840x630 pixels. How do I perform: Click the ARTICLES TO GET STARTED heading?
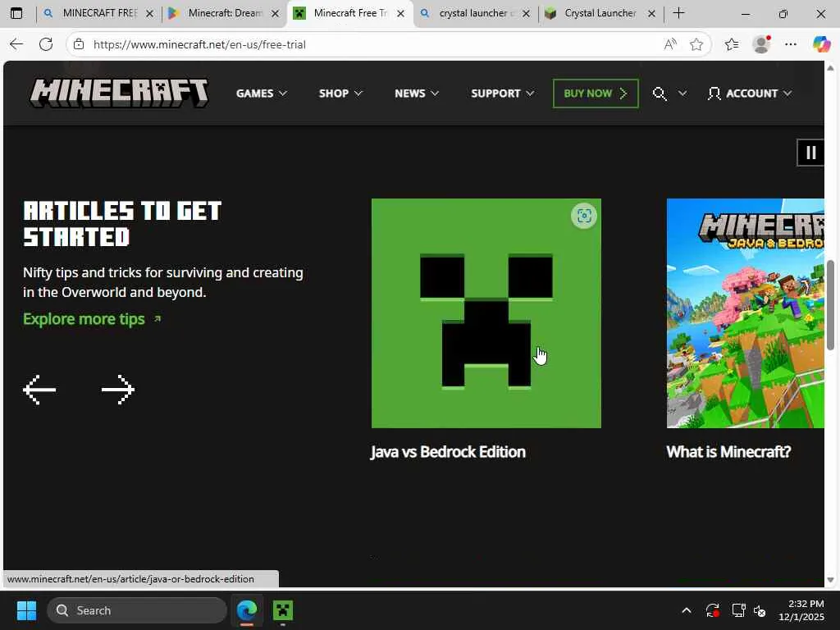[122, 224]
